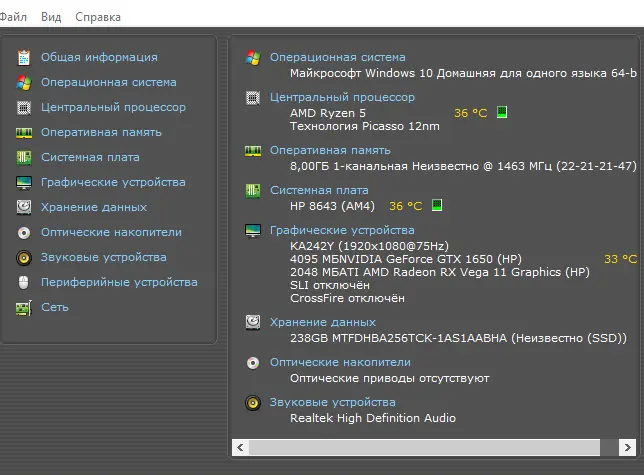
Task: Go to Системная плата sidebar section
Action: (90, 157)
